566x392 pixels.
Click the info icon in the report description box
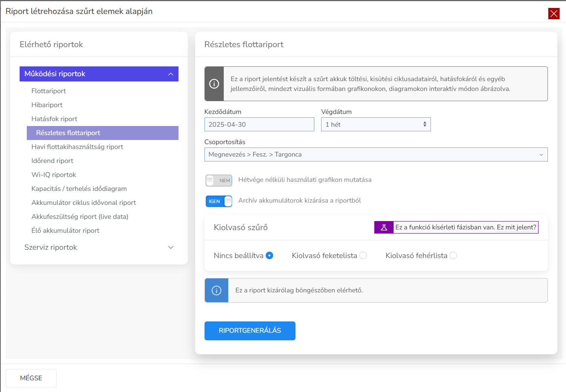tap(214, 84)
